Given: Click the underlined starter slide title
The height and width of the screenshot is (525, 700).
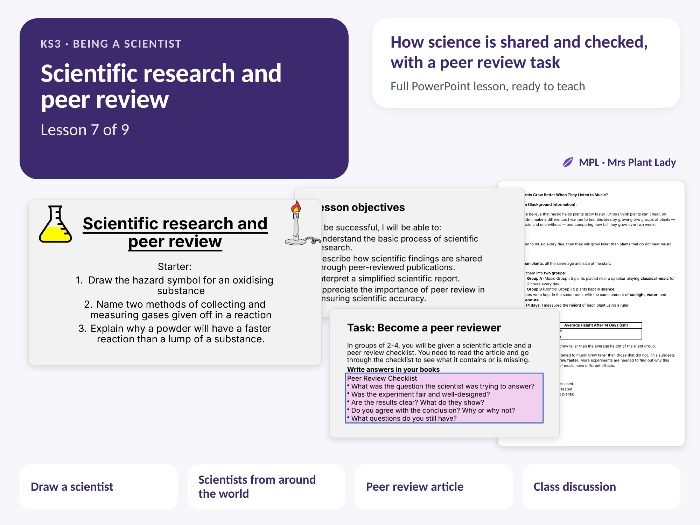Looking at the screenshot, I should click(x=175, y=232).
